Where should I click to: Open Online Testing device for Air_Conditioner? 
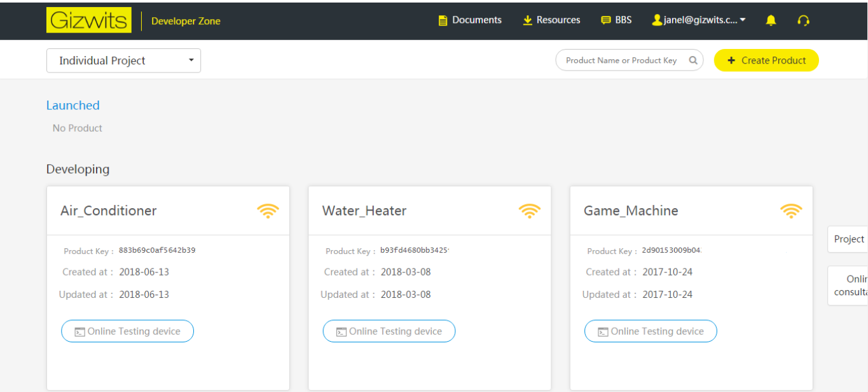tap(127, 331)
